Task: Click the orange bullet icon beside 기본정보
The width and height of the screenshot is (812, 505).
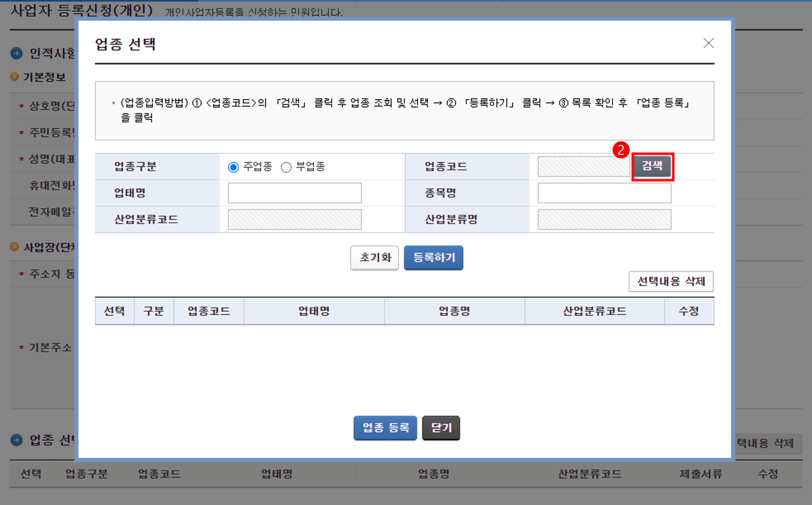Action: tap(14, 77)
